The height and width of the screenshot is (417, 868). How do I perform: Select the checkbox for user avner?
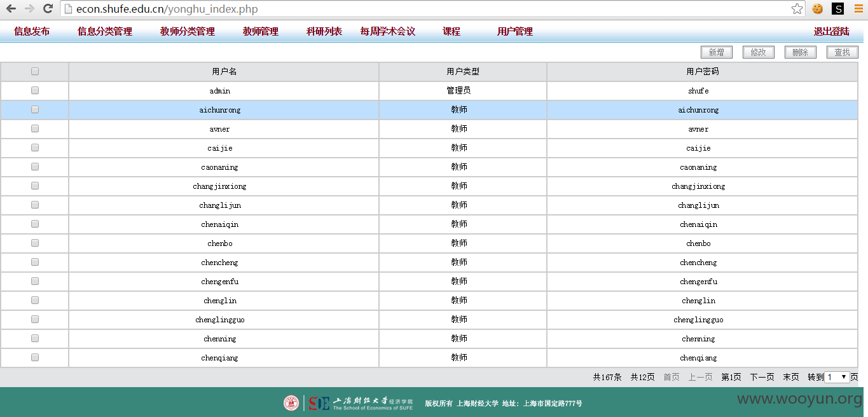[x=35, y=128]
